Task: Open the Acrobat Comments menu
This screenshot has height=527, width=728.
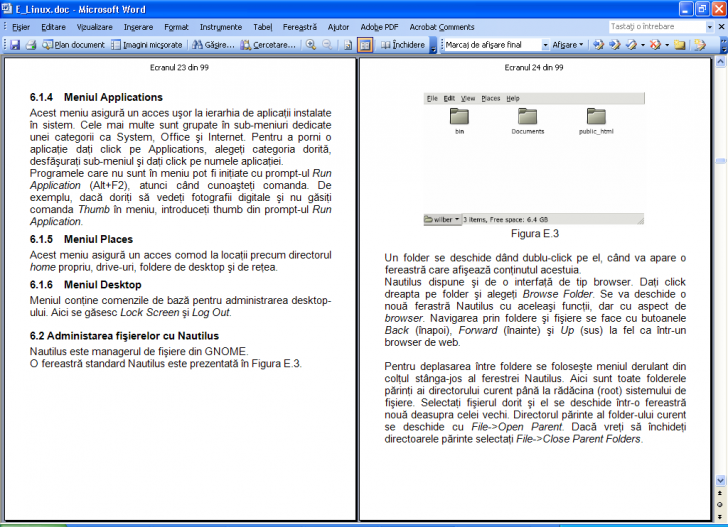Action: [442, 27]
